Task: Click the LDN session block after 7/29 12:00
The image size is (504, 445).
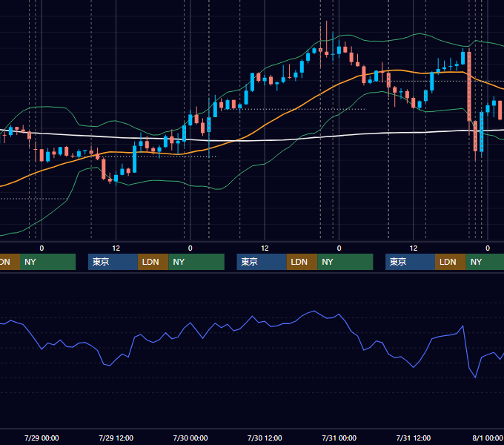Action: click(x=153, y=262)
